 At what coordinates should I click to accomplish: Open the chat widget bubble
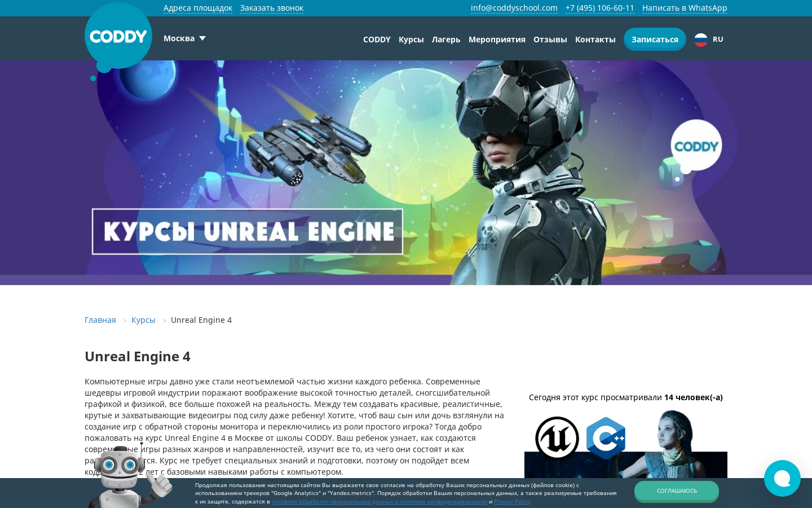pyautogui.click(x=782, y=478)
